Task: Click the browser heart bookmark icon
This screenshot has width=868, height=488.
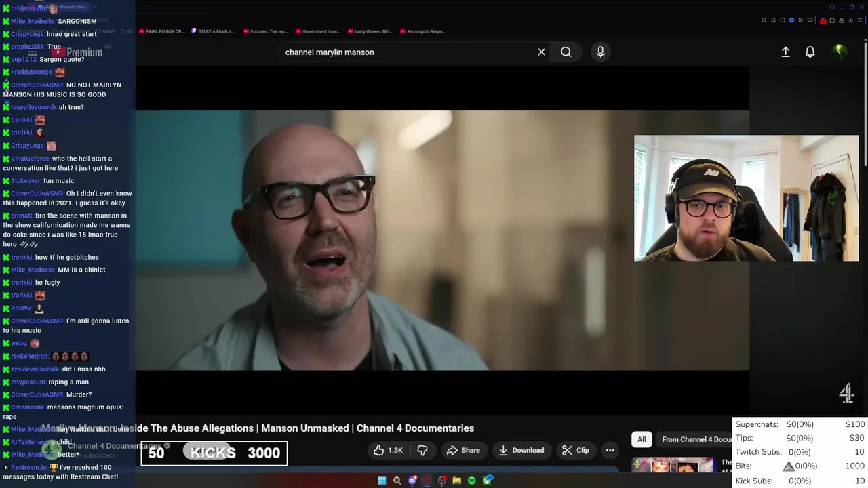Action: coord(810,20)
